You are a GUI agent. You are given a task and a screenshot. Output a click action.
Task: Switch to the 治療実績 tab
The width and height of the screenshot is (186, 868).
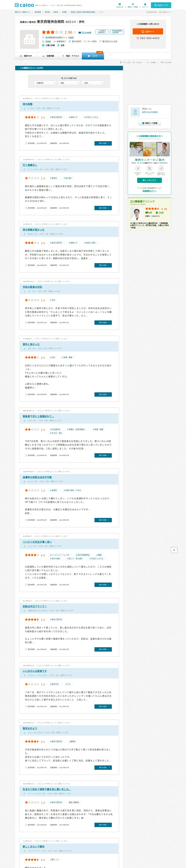(x=48, y=56)
